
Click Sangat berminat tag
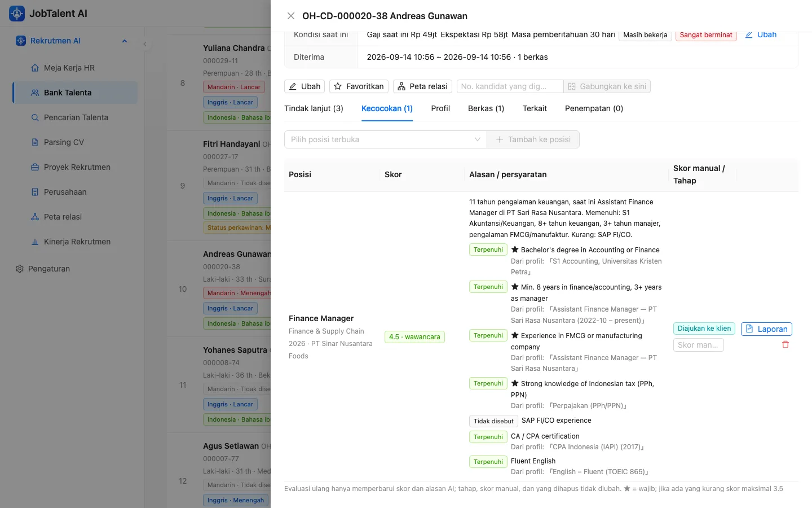coord(706,35)
